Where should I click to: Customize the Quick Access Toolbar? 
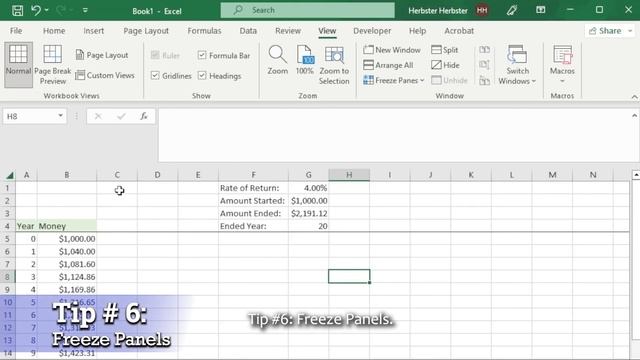[x=85, y=10]
